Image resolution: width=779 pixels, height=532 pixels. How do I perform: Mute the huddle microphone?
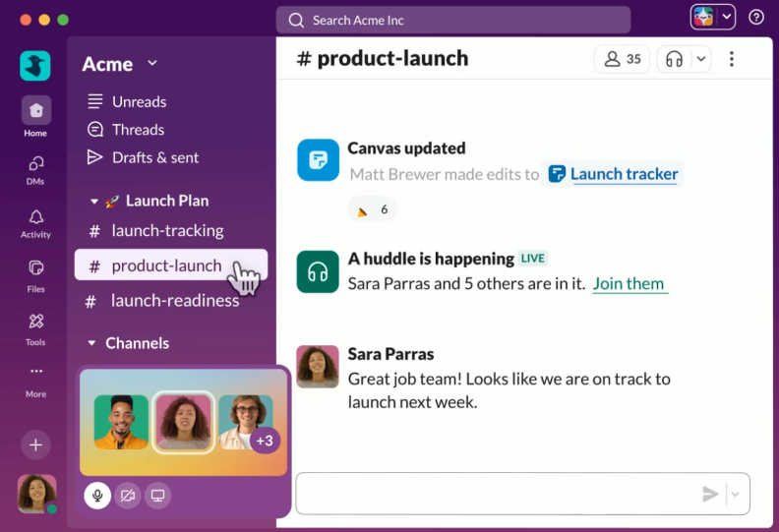click(96, 496)
